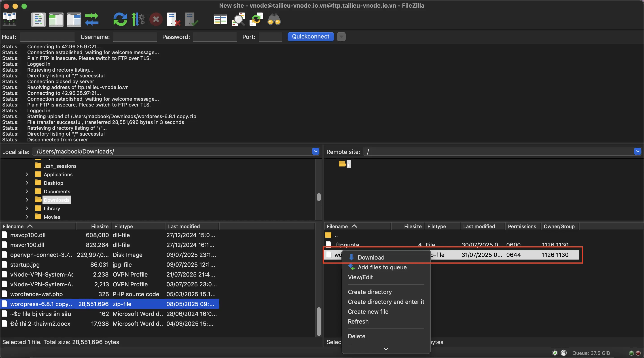Viewport: 644px width, 358px height.
Task: Click the local directory tree scrollbar
Action: [318, 197]
